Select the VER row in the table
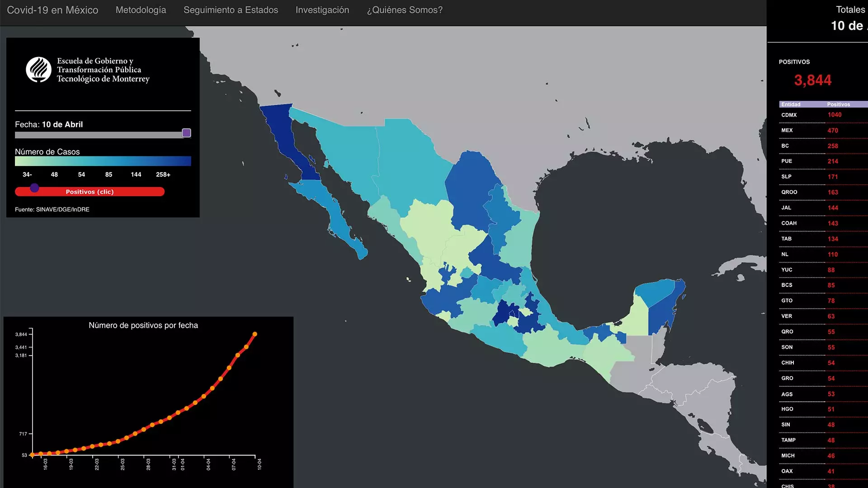The width and height of the screenshot is (868, 488). pyautogui.click(x=824, y=316)
